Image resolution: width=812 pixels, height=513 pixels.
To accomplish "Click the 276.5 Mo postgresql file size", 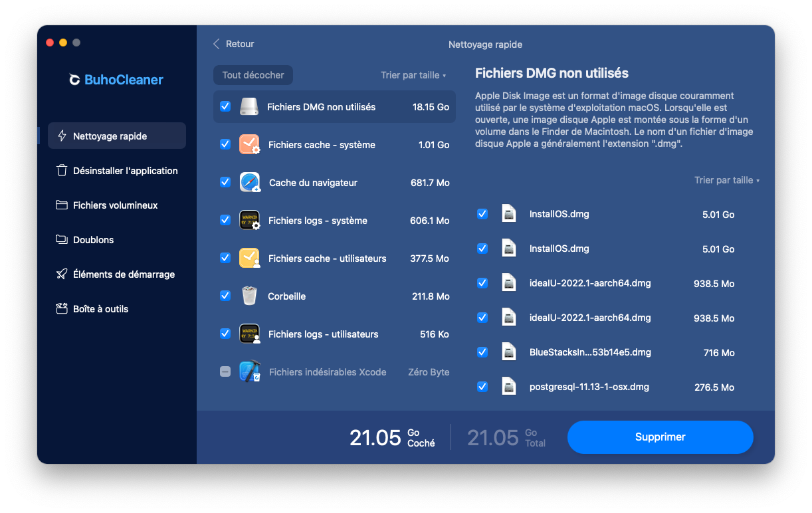I will (x=714, y=387).
